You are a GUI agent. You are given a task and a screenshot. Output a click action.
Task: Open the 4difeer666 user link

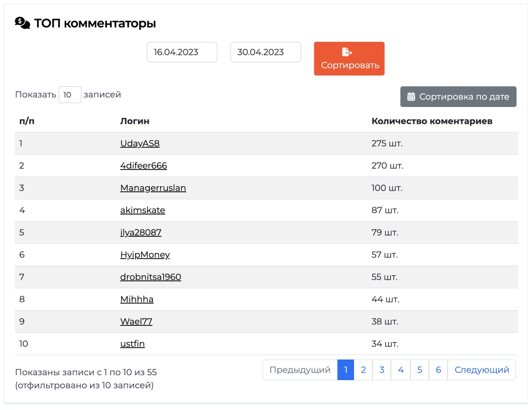[143, 166]
